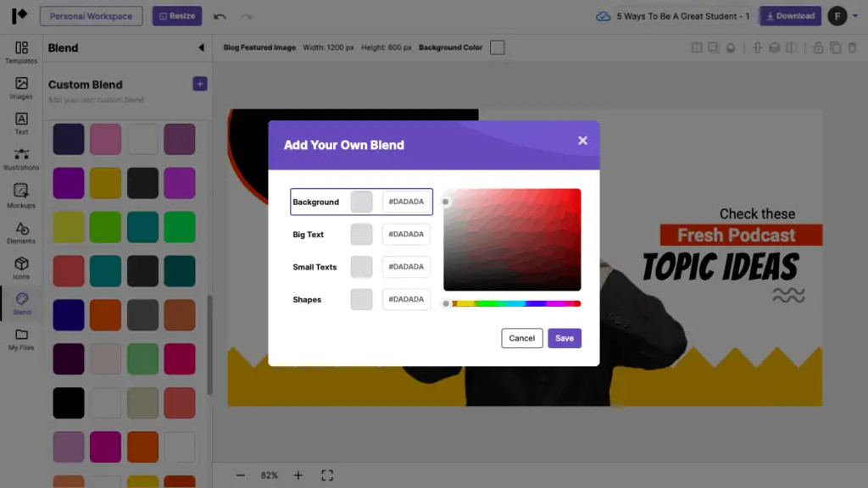This screenshot has height=488, width=868.
Task: Add a custom blend with plus button
Action: 200,84
